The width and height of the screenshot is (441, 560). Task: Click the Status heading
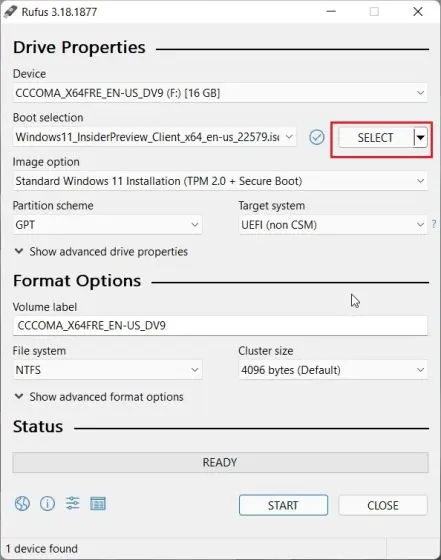[38, 426]
